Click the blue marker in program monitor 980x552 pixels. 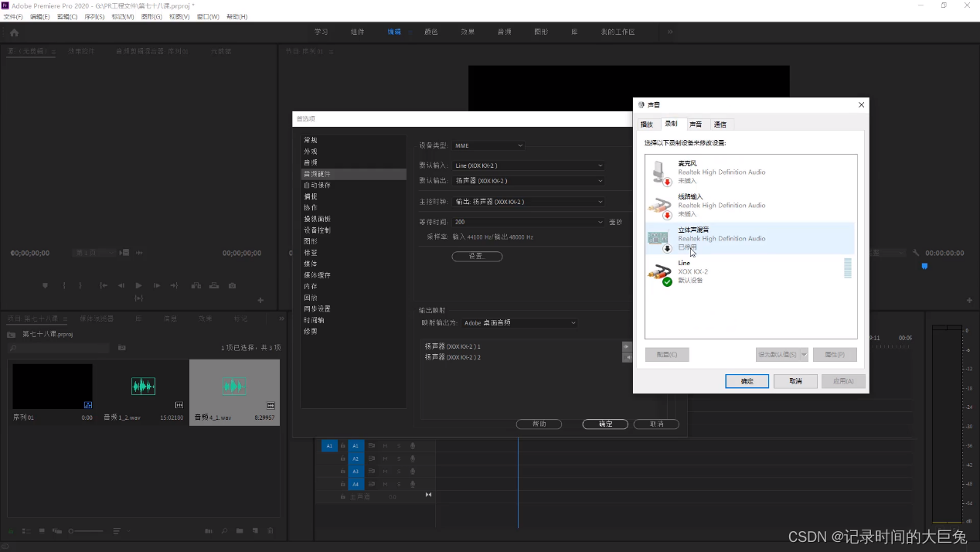[x=924, y=266]
